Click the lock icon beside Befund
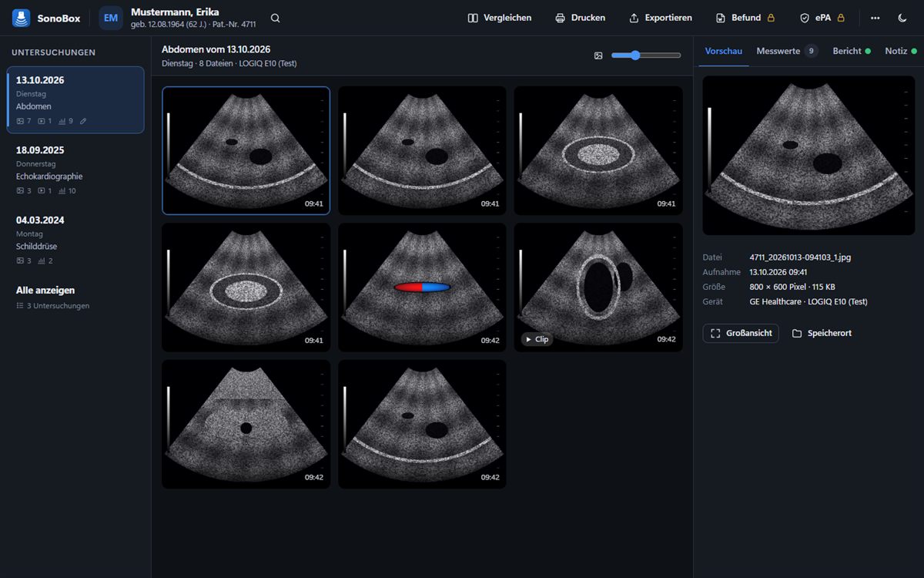The image size is (924, 578). [x=771, y=18]
